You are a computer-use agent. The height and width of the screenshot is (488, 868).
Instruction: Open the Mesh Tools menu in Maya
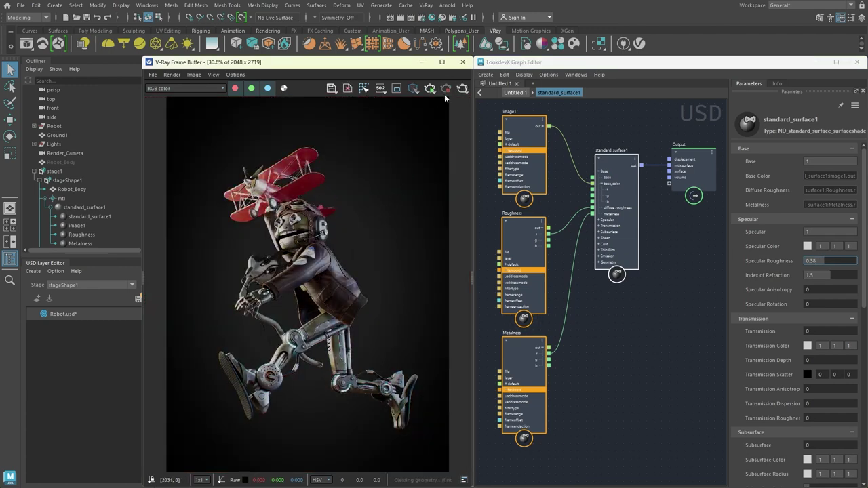click(227, 5)
